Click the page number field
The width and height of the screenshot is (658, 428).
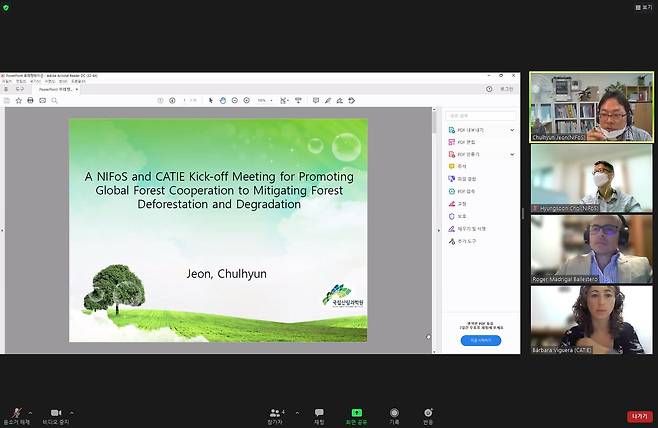[x=185, y=100]
